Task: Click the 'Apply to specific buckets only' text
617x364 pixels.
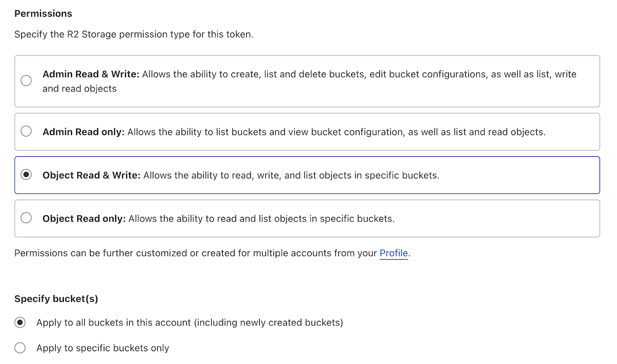Action: pos(102,348)
